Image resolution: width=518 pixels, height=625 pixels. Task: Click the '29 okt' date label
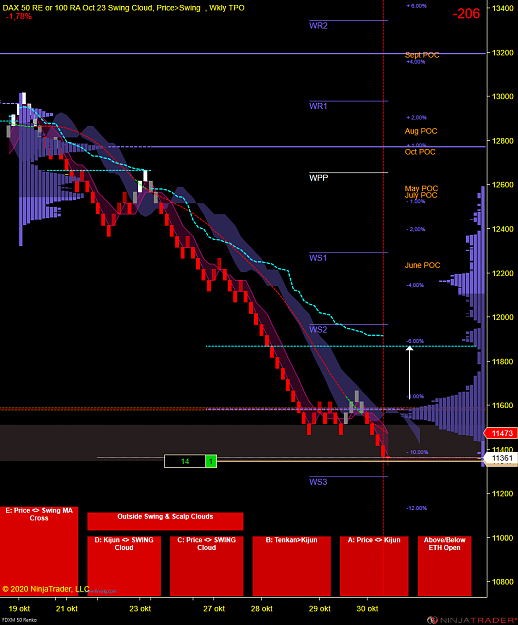point(320,609)
